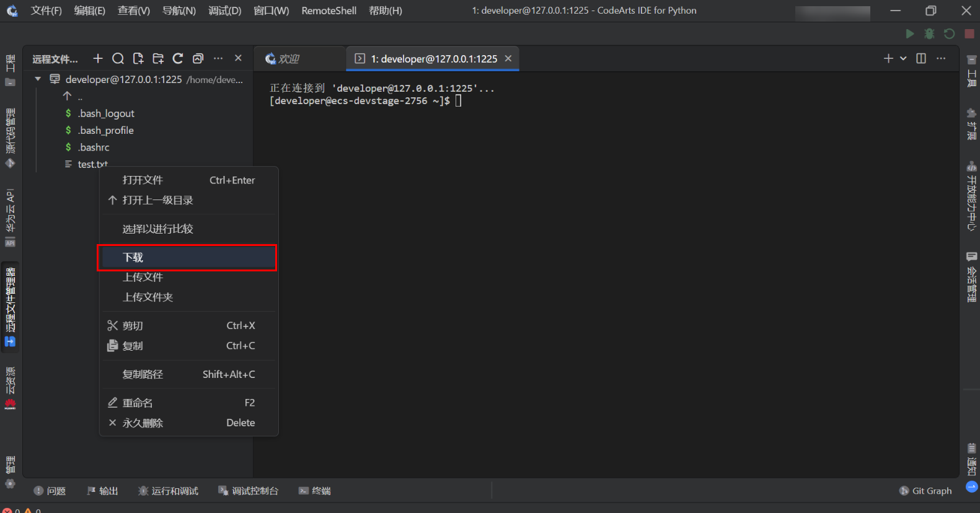Screen dimensions: 980x513
Task: Open the 管理 settings gear
Action: coord(10,472)
